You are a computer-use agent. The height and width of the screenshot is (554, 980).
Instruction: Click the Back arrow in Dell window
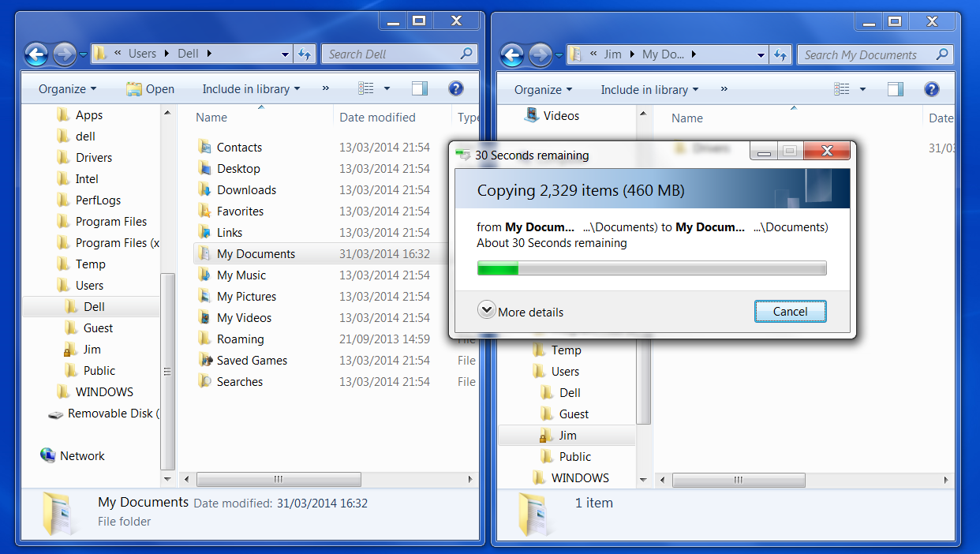(36, 54)
